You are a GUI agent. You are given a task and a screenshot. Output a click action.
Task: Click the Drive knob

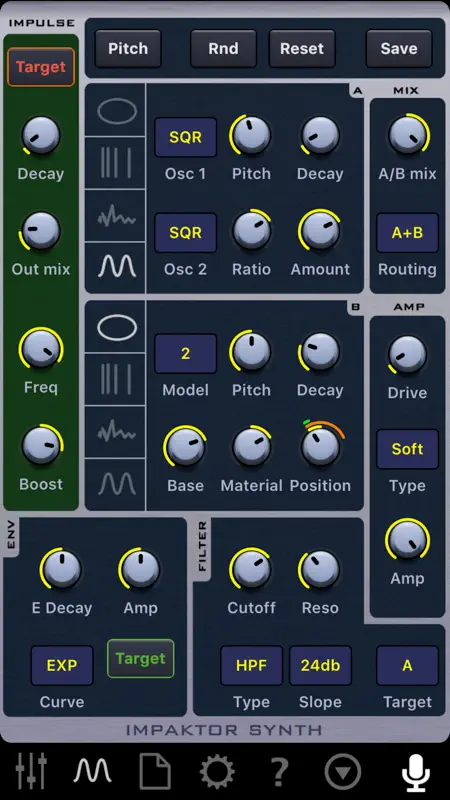pos(407,355)
